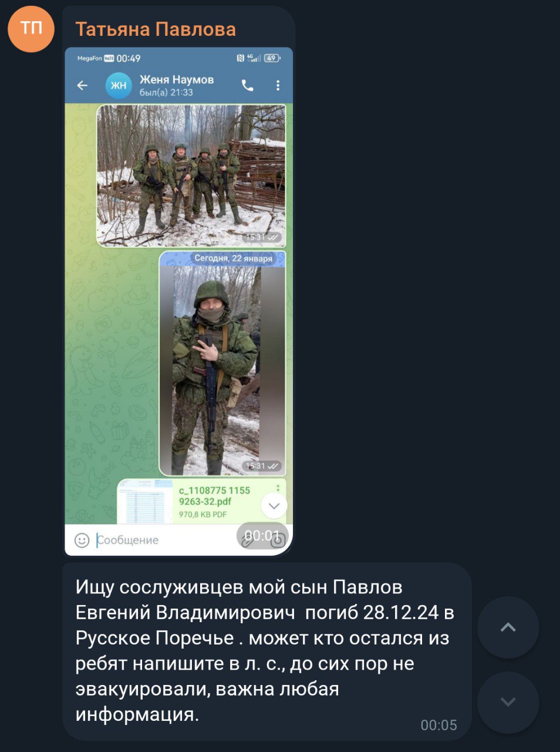Viewport: 560px width, 752px height.
Task: Open sender name Татьяна Павлова
Action: tap(156, 29)
